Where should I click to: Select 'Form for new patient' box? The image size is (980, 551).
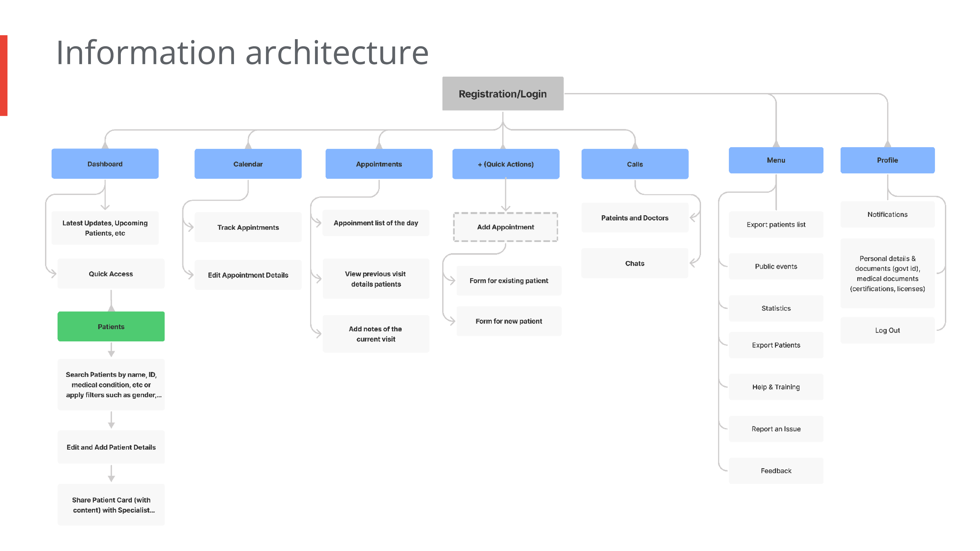tap(509, 321)
